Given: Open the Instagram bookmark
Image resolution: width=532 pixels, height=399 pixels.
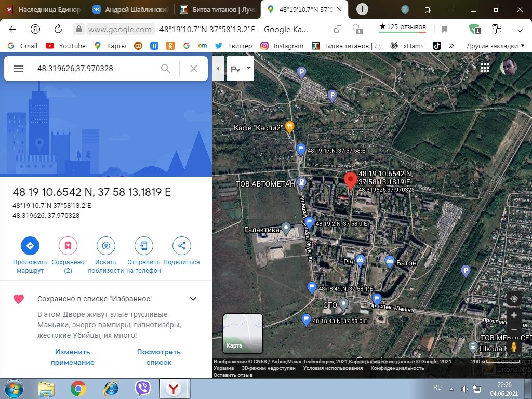Looking at the screenshot, I should 282,46.
